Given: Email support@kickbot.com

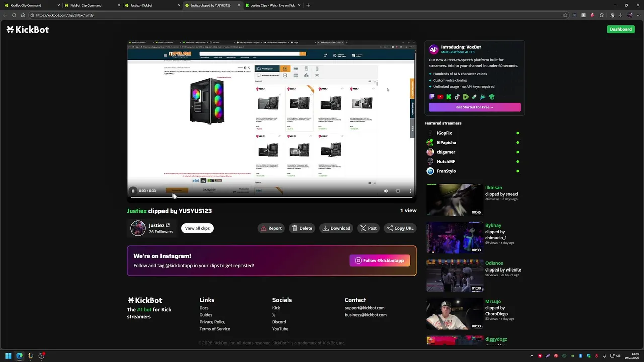Looking at the screenshot, I should pyautogui.click(x=364, y=308).
